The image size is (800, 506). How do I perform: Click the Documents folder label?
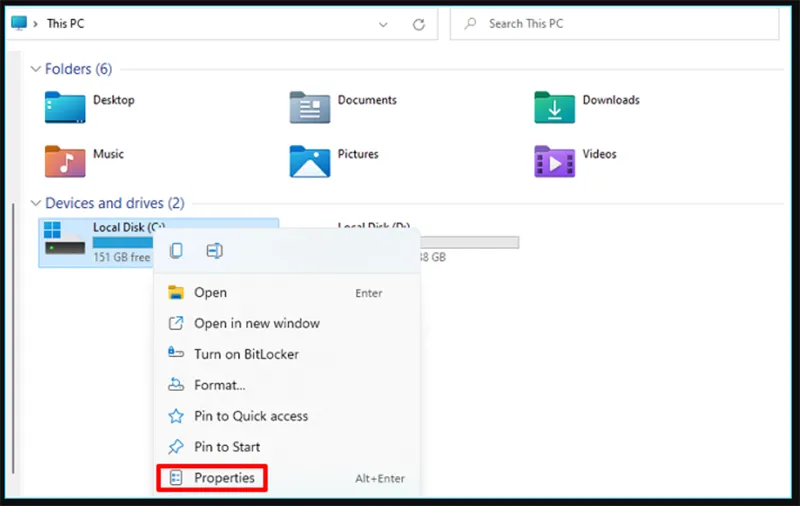tap(367, 100)
